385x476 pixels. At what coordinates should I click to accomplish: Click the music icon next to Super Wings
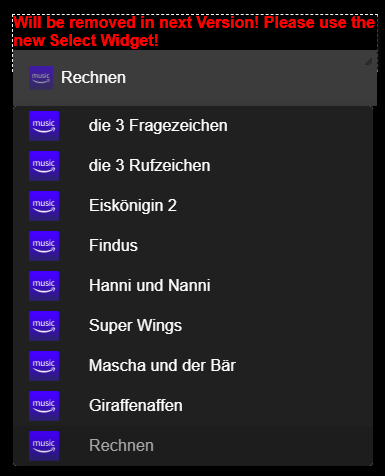[44, 326]
